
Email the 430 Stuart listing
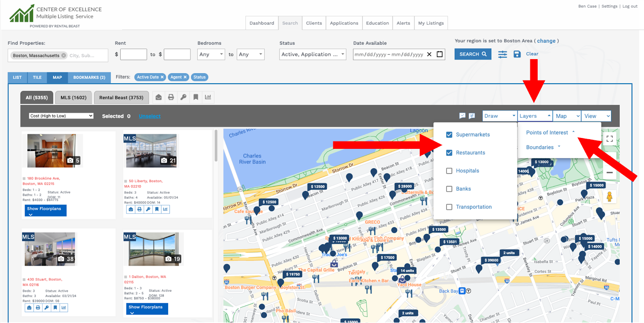pos(29,308)
